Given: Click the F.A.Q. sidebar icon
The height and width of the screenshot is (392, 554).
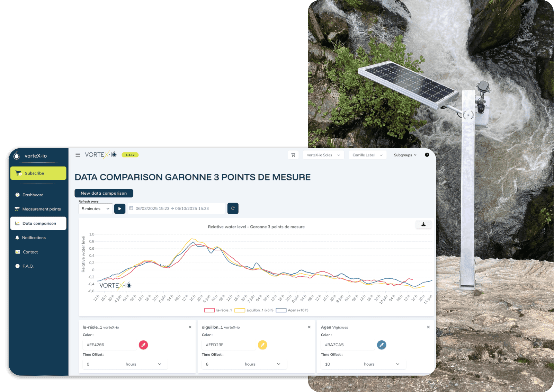Looking at the screenshot, I should 17,266.
